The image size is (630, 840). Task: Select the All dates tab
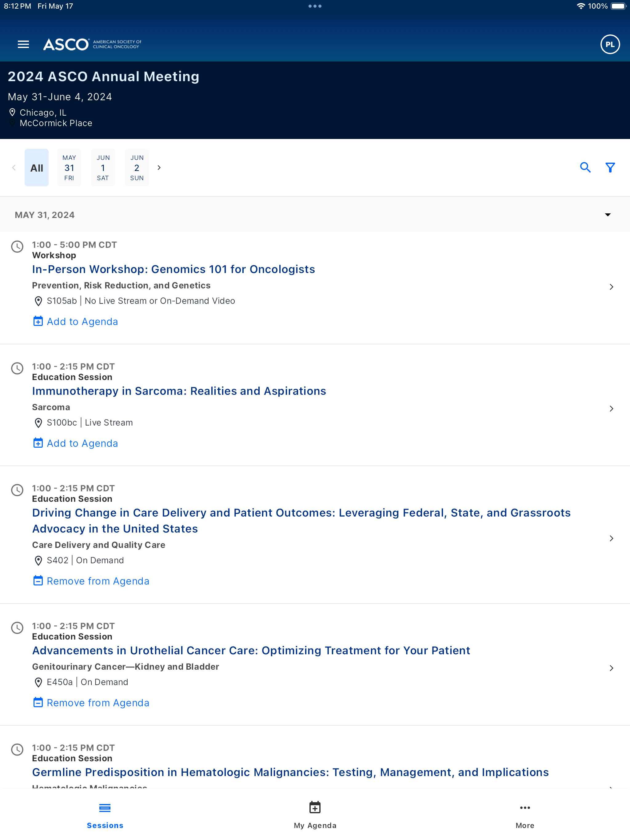[37, 168]
